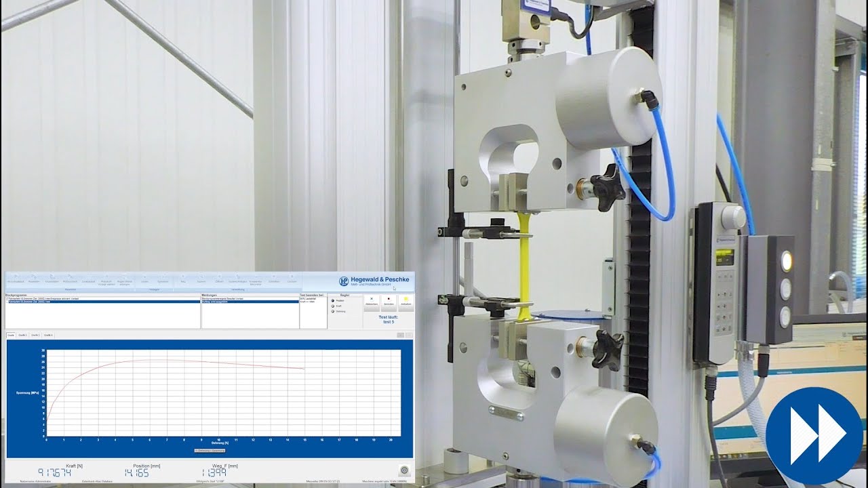Click the fast-forward double arrow icon
The width and height of the screenshot is (868, 488).
[814, 436]
